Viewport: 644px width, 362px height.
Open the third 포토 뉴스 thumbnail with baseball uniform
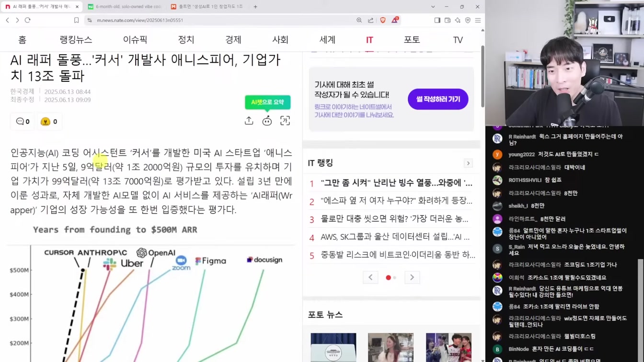click(448, 347)
